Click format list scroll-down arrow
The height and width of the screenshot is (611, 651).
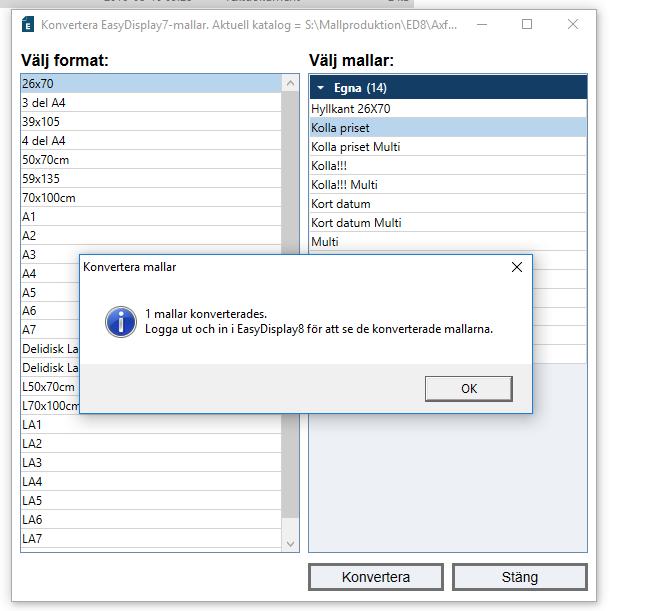290,543
